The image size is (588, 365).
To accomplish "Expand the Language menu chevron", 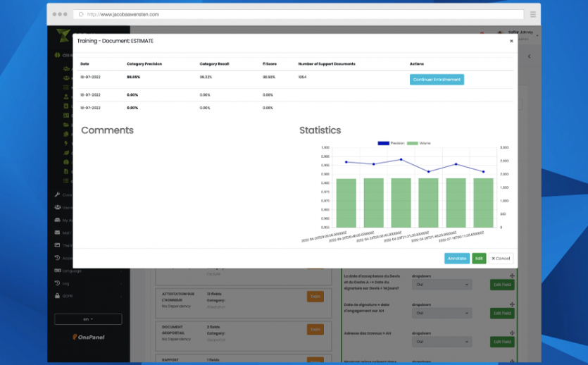I will [120, 271].
